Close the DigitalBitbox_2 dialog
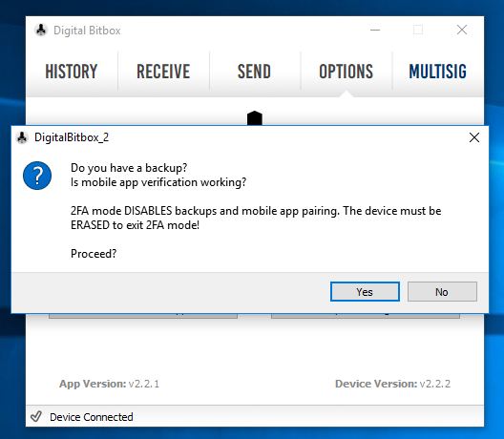Image resolution: width=504 pixels, height=439 pixels. tap(474, 137)
